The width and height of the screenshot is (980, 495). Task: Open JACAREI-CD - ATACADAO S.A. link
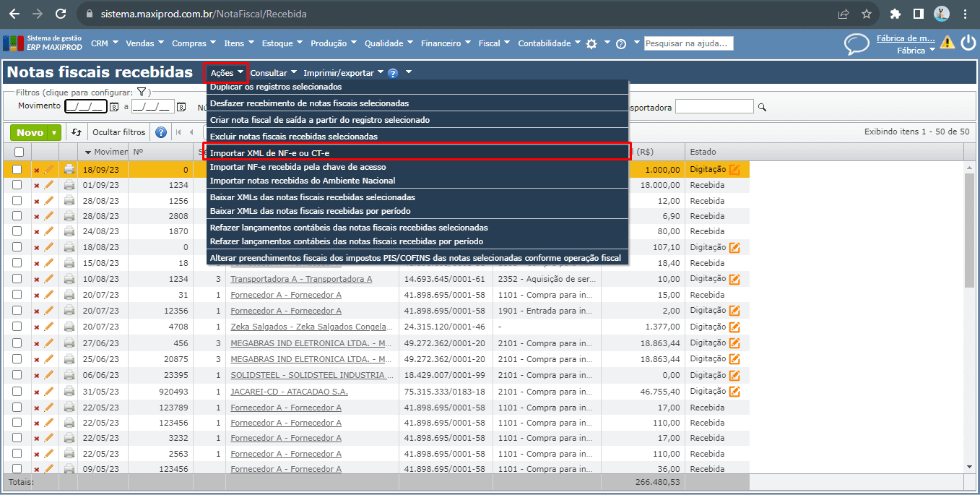click(x=289, y=392)
